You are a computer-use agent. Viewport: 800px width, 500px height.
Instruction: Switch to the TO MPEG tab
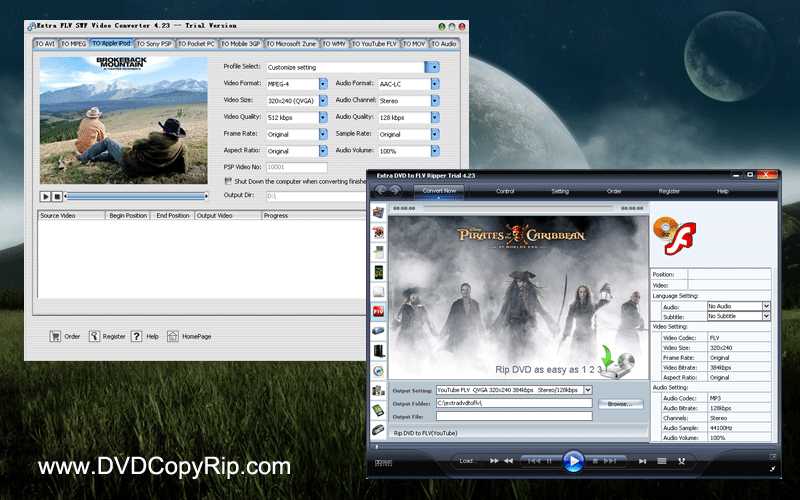[x=73, y=44]
